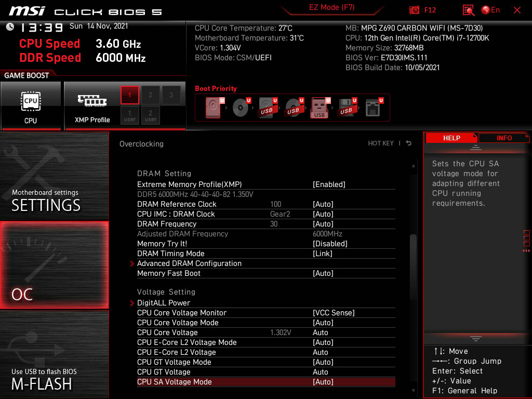The height and width of the screenshot is (399, 532).
Task: Click the back arrow next to HOT KEY
Action: 409,143
